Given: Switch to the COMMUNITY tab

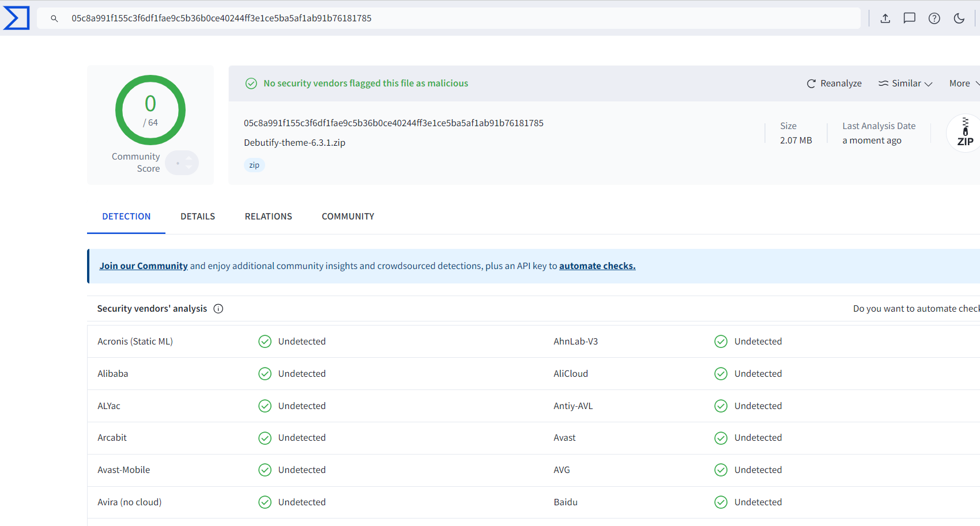Looking at the screenshot, I should tap(348, 217).
